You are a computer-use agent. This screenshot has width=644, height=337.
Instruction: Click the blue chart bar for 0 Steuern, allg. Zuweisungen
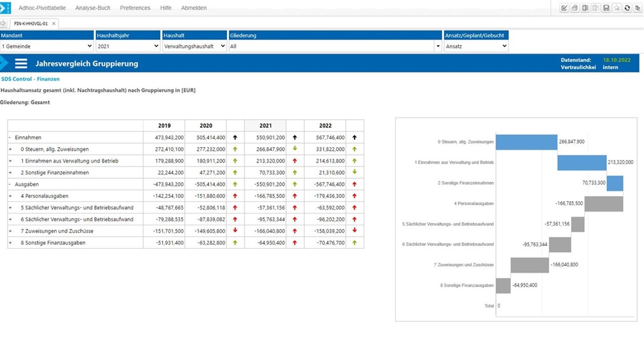tap(526, 142)
